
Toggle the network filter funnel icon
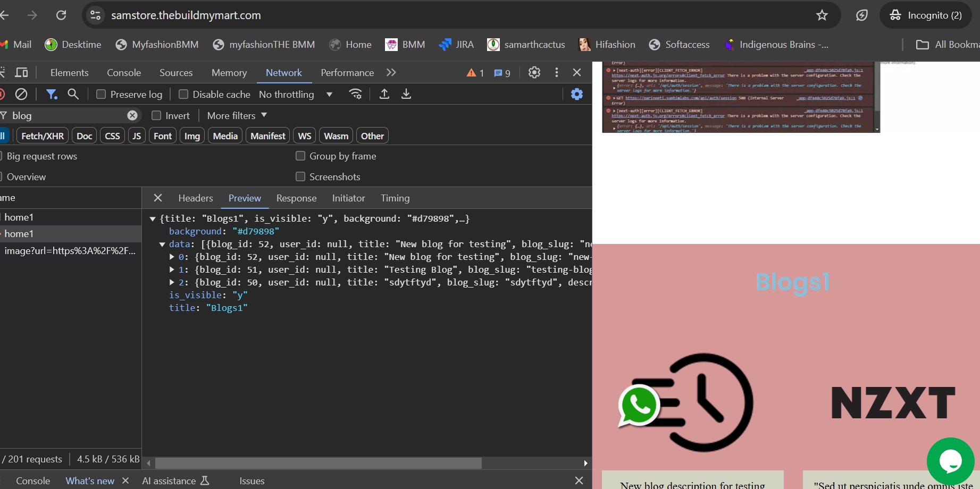[52, 94]
